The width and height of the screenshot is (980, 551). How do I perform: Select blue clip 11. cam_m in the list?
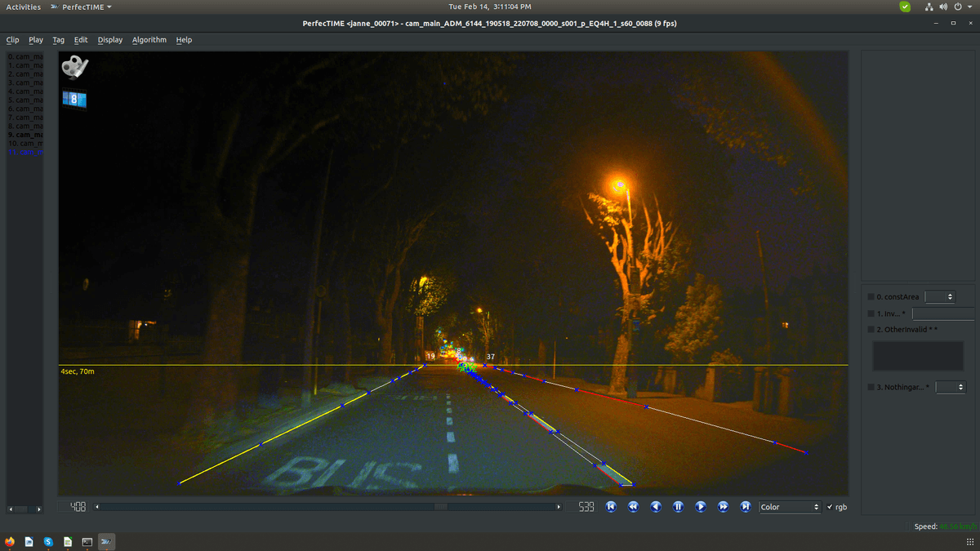pos(24,152)
